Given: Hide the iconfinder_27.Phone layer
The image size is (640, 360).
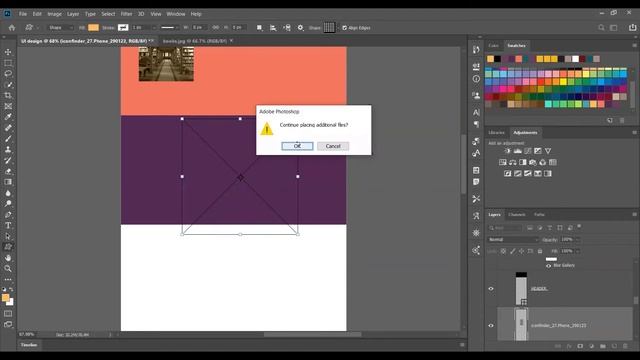Looking at the screenshot, I should [x=491, y=326].
